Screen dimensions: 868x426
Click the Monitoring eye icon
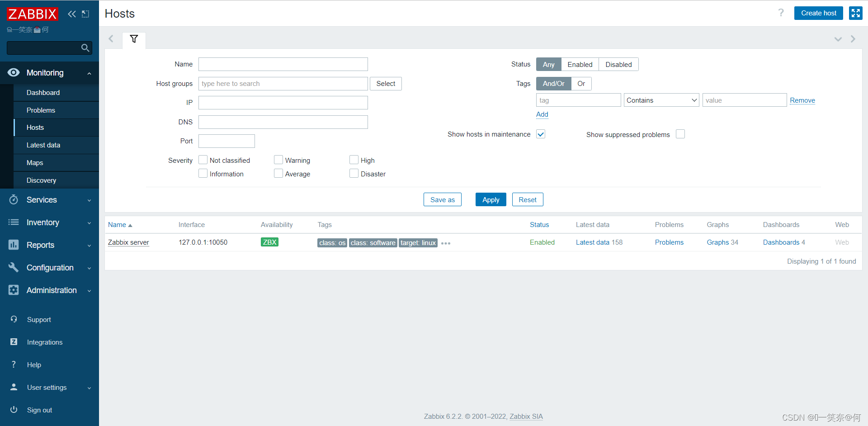coord(14,73)
